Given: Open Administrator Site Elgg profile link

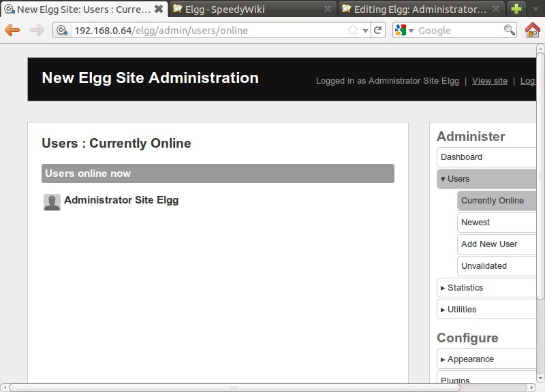Looking at the screenshot, I should click(121, 200).
